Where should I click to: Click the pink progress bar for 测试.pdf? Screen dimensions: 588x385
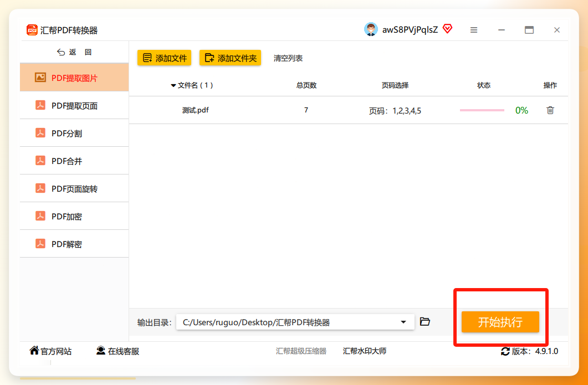click(x=482, y=110)
